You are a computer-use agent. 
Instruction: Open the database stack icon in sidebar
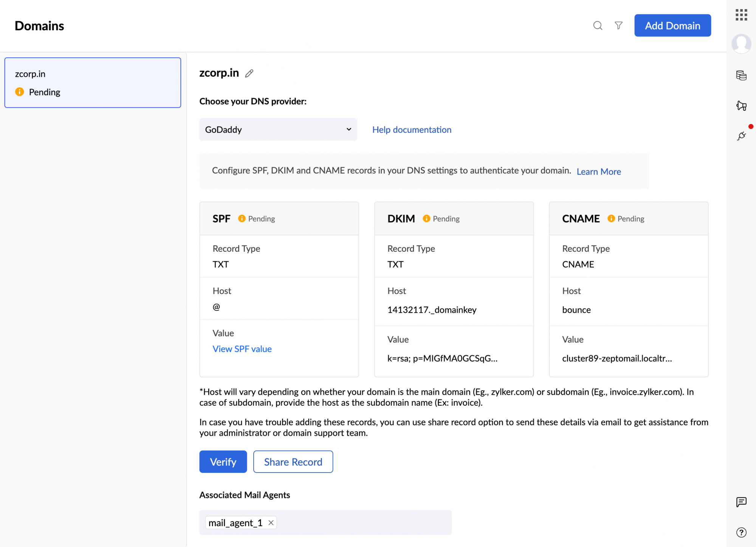741,76
